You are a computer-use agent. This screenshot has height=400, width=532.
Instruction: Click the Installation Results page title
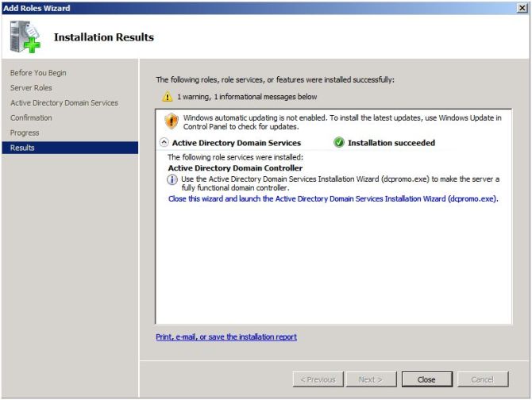pyautogui.click(x=104, y=37)
